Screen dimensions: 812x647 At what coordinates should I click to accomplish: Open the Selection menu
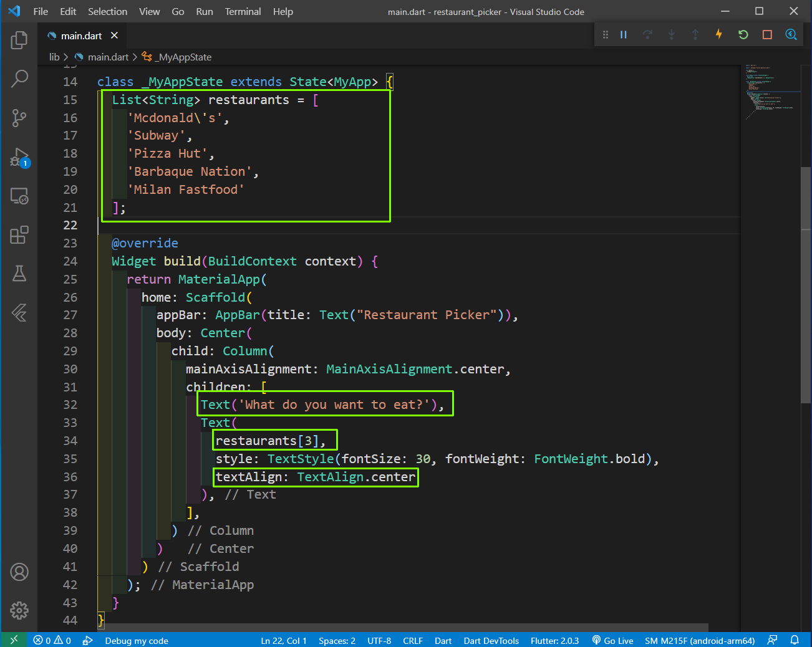click(x=107, y=11)
